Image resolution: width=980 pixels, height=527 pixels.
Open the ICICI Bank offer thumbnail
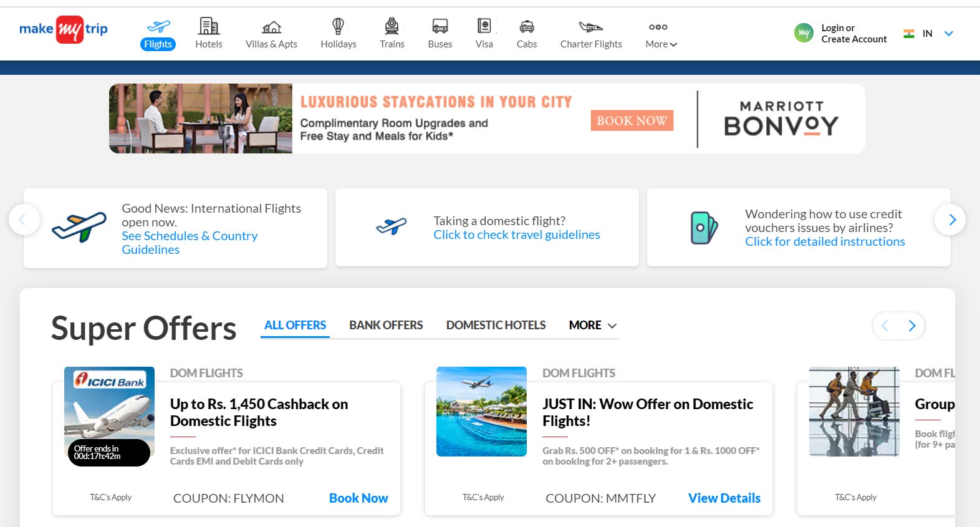point(109,412)
